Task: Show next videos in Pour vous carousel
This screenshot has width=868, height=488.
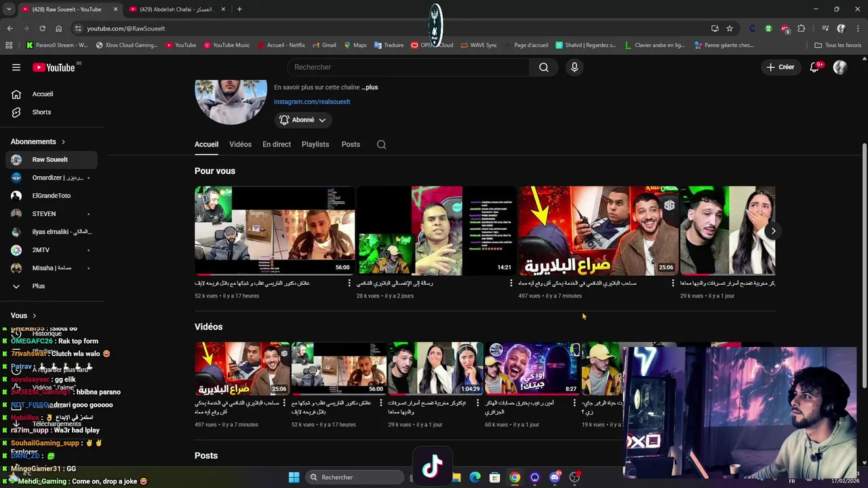Action: [x=773, y=231]
